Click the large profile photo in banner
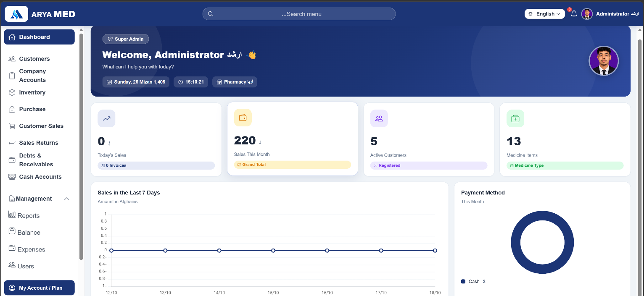 coord(604,61)
